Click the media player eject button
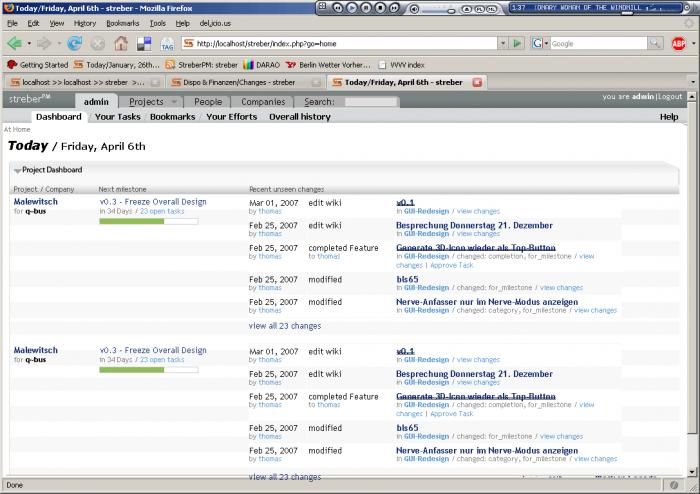The height and width of the screenshot is (494, 700). (467, 8)
